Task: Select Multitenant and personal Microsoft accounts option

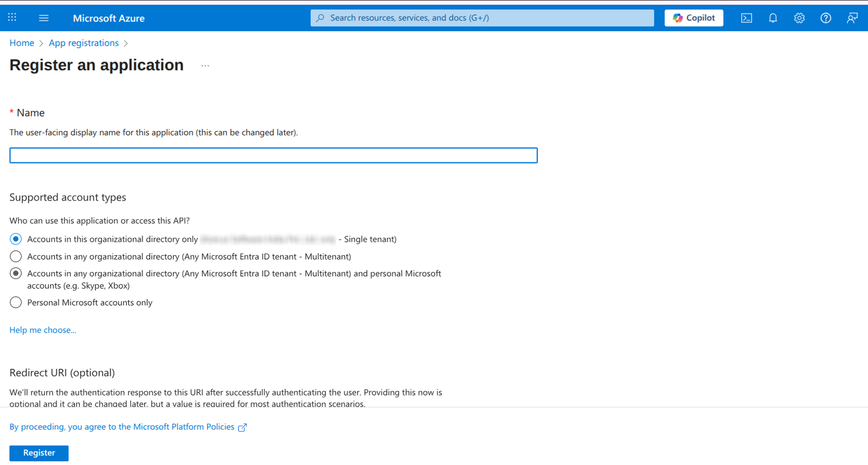Action: click(16, 273)
